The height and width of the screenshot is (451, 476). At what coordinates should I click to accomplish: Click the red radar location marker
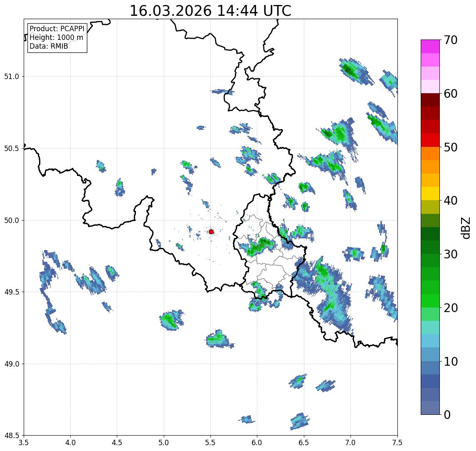tap(211, 232)
